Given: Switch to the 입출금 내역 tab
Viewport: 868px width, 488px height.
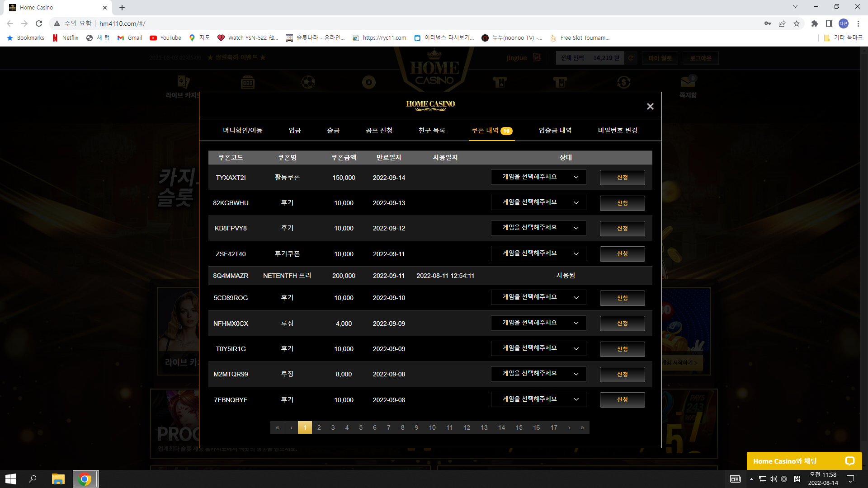Looking at the screenshot, I should [555, 131].
